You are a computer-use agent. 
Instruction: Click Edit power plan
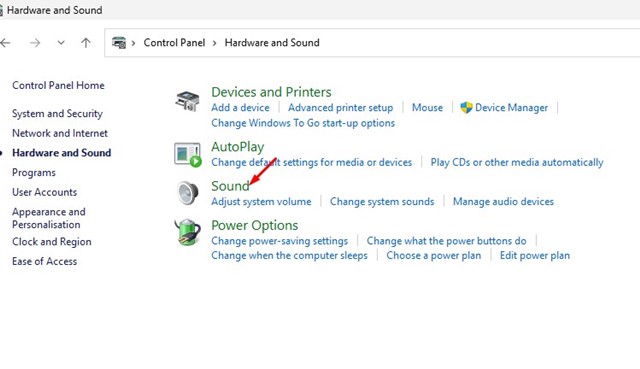tap(535, 255)
